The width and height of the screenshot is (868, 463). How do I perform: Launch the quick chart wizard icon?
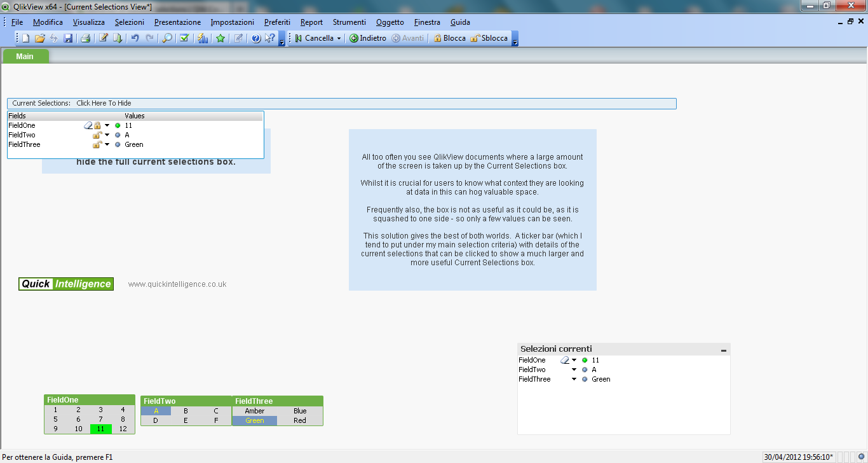(203, 38)
